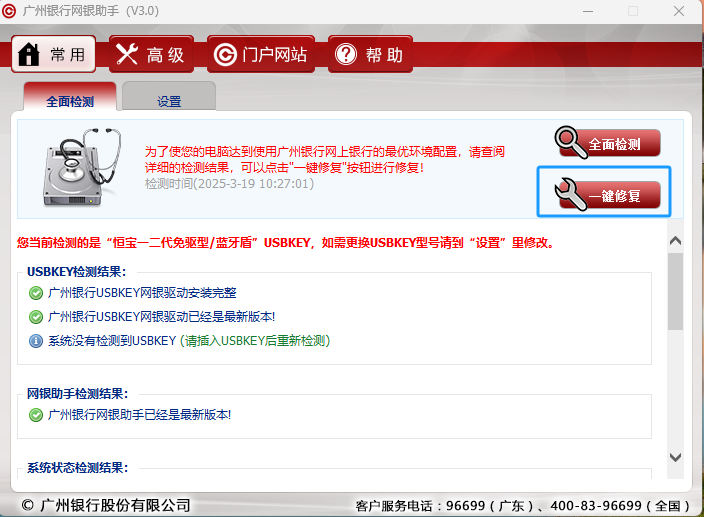Viewport: 704px width, 517px height.
Task: Click the portal logo icon for 门户网站
Action: 225,54
